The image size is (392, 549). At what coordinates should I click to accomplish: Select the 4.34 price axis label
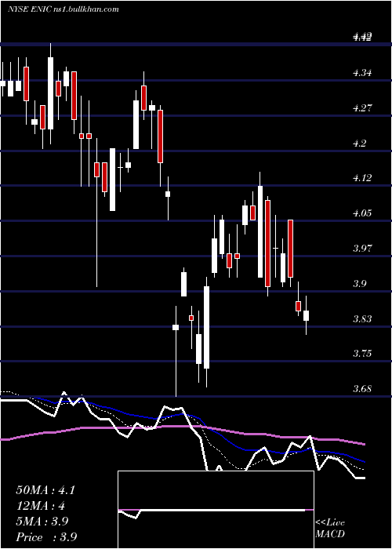[362, 73]
